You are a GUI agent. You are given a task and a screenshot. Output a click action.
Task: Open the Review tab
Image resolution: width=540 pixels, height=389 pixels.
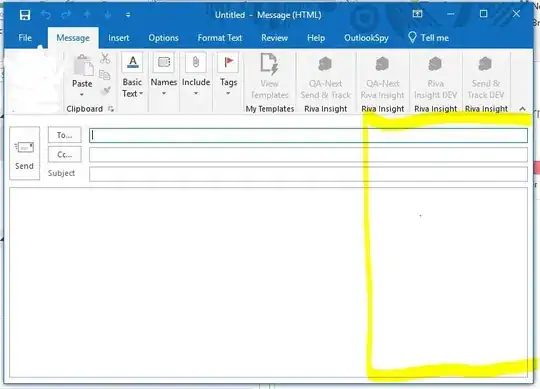pyautogui.click(x=274, y=38)
